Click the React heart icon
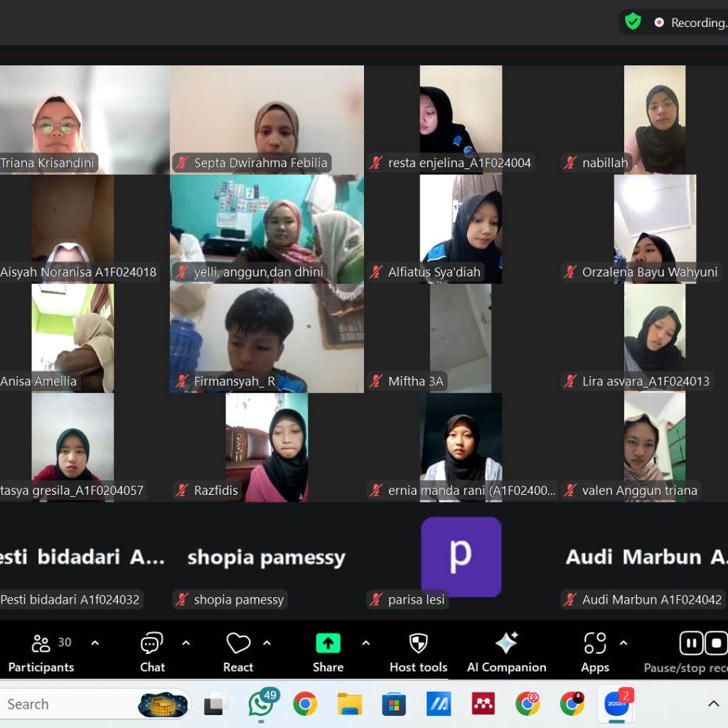 tap(238, 653)
